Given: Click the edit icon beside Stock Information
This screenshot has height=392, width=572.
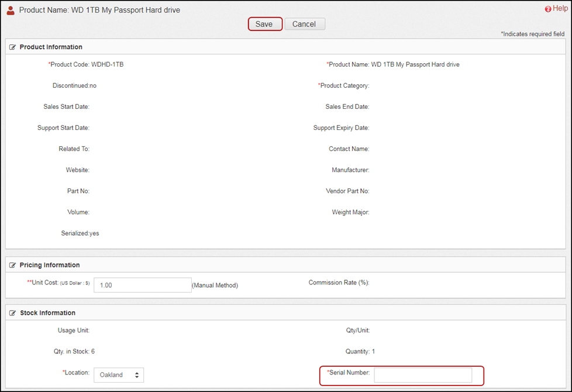Looking at the screenshot, I should [x=12, y=313].
